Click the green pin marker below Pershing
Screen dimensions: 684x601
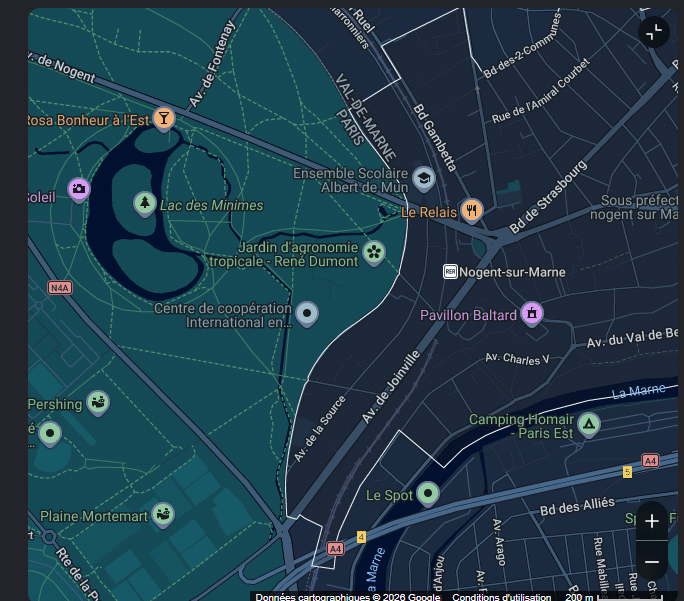(50, 434)
